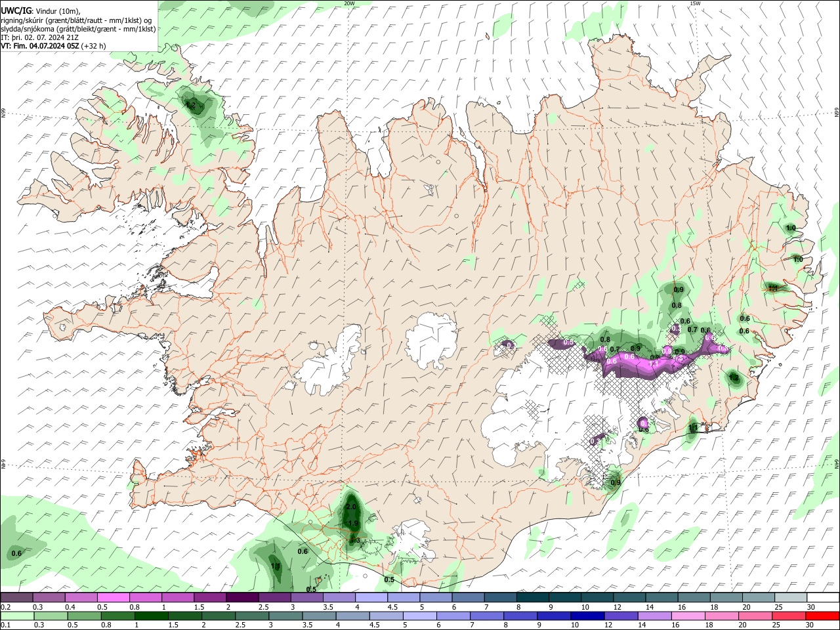Pick the light lavender 4 swatch in upper legend
This screenshot has height=630, width=840.
(x=371, y=597)
